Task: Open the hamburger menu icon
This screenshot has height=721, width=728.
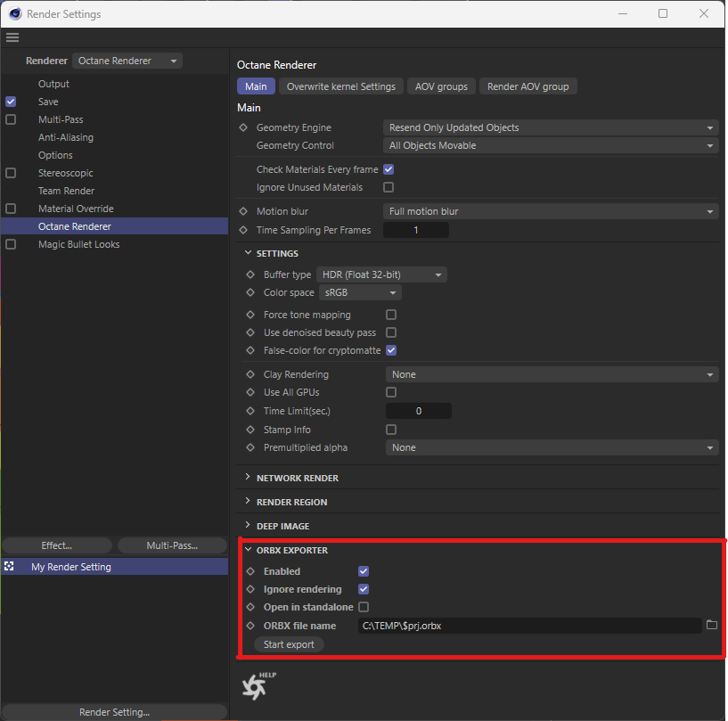Action: 12,37
